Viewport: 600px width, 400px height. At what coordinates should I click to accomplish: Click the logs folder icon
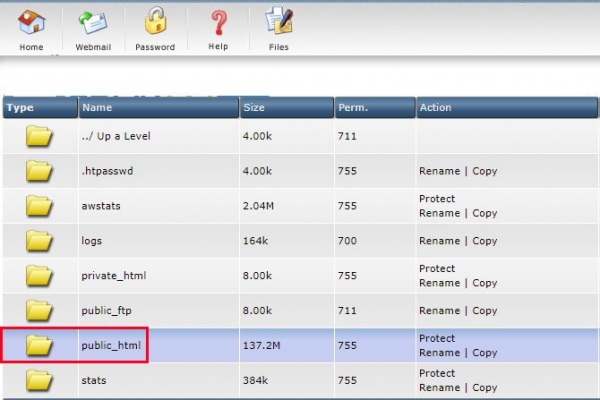tap(39, 241)
